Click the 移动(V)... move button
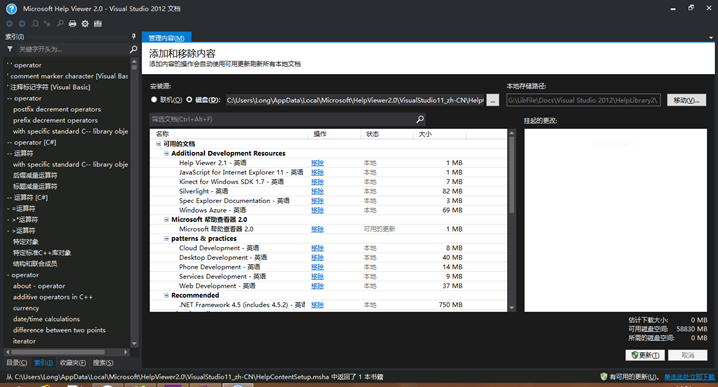This screenshot has height=387, width=718. (686, 100)
